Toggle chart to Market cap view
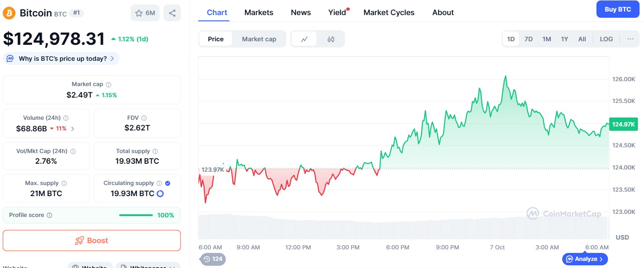The image size is (644, 268). point(259,39)
